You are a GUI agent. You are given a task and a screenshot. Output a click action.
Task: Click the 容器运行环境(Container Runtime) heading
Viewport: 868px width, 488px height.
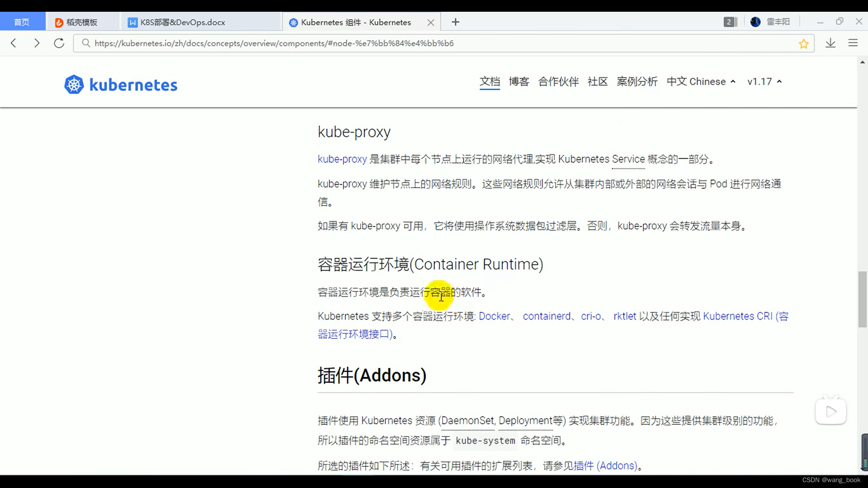click(430, 264)
